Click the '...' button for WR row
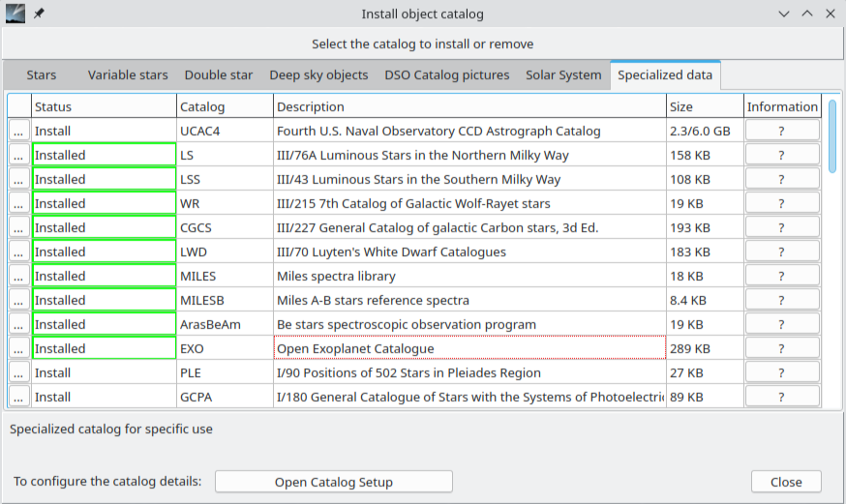 click(x=19, y=204)
